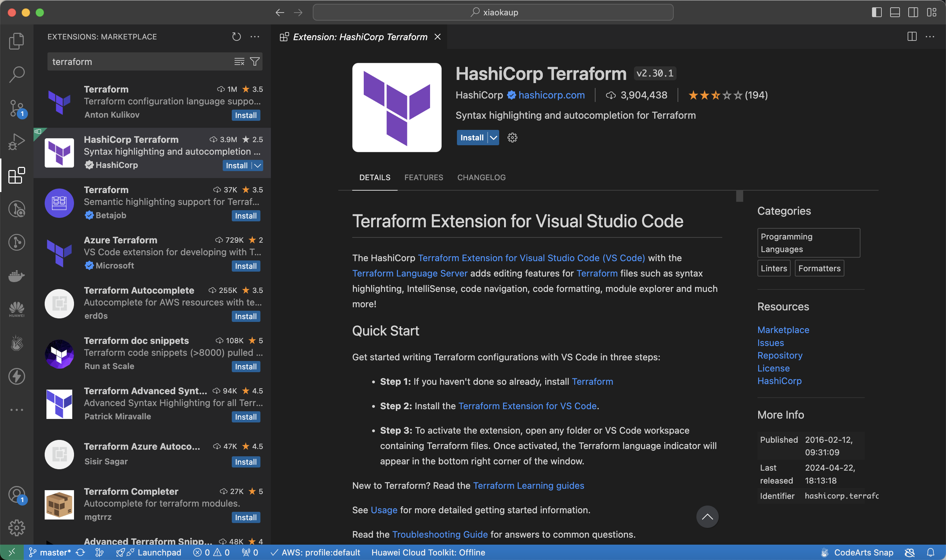Image resolution: width=946 pixels, height=560 pixels.
Task: Install the Azure Terraform extension
Action: [245, 266]
